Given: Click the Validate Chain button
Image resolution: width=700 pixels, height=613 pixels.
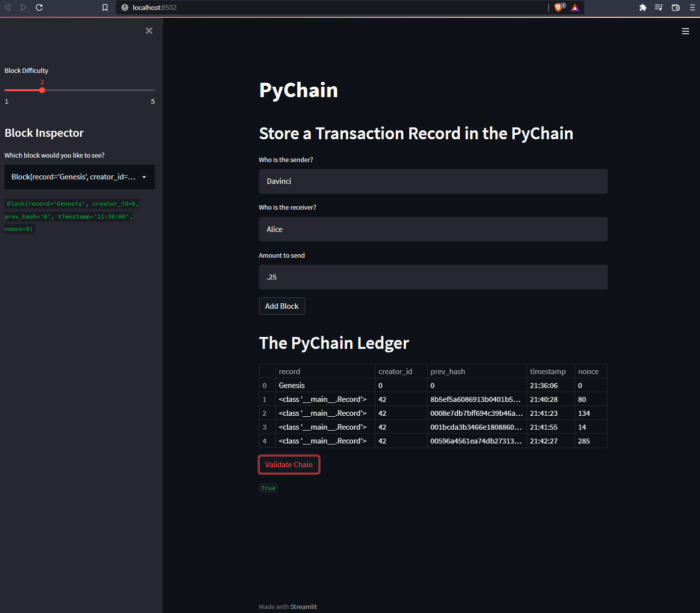Looking at the screenshot, I should pyautogui.click(x=289, y=464).
